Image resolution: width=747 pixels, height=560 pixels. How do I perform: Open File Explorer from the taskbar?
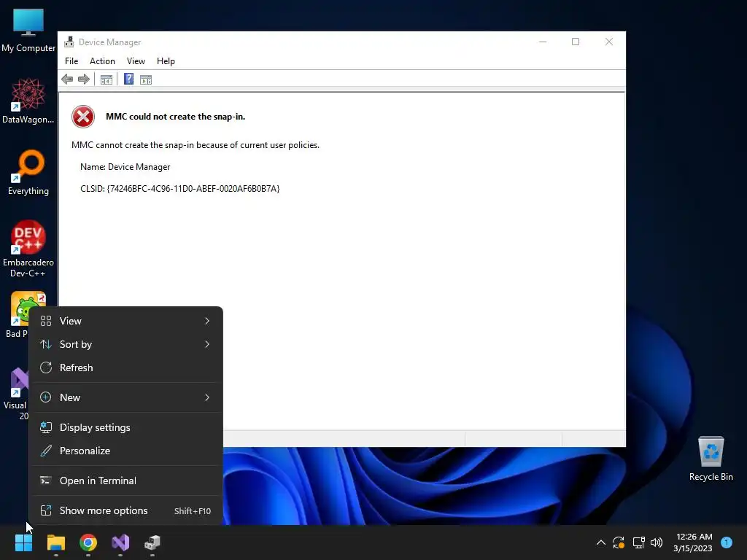pyautogui.click(x=55, y=542)
